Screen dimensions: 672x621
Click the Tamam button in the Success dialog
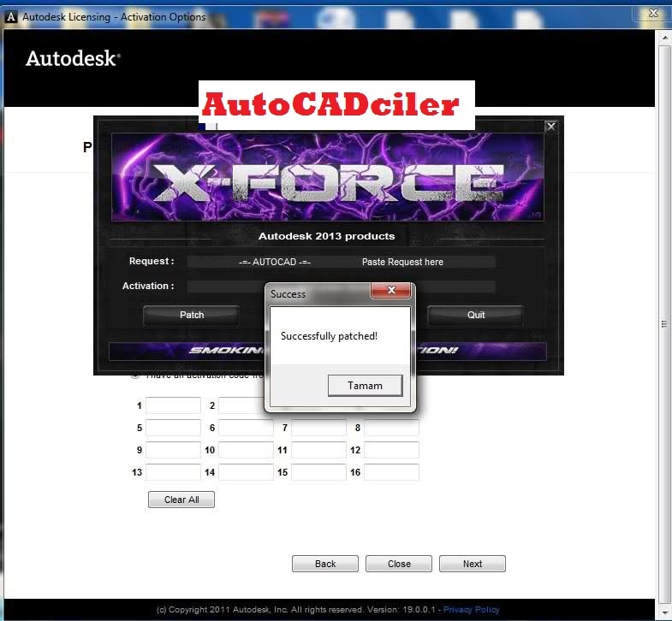(x=366, y=386)
